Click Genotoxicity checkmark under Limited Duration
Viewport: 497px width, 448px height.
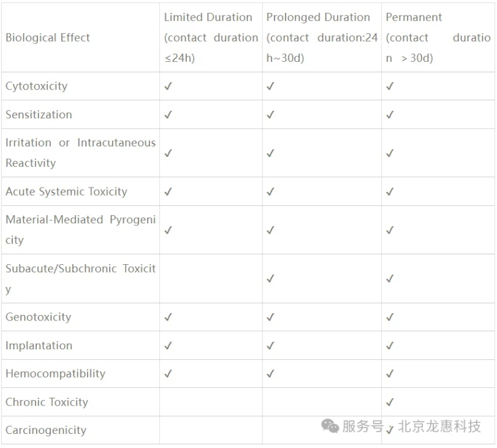(x=168, y=317)
